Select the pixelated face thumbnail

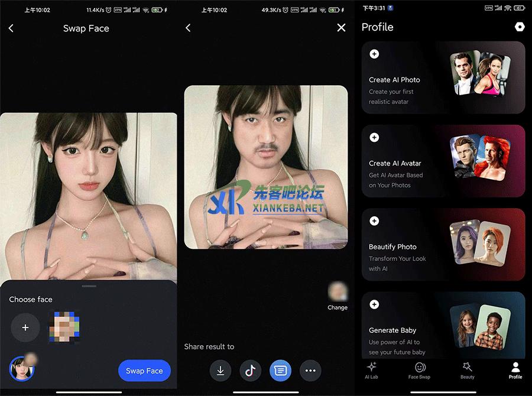click(64, 327)
